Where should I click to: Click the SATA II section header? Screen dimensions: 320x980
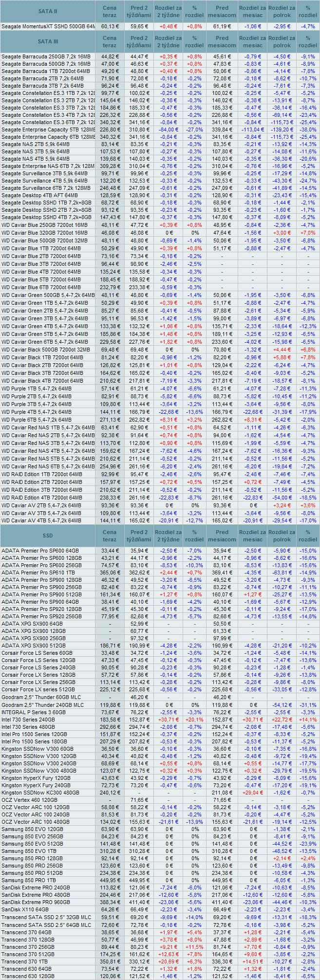click(x=48, y=11)
